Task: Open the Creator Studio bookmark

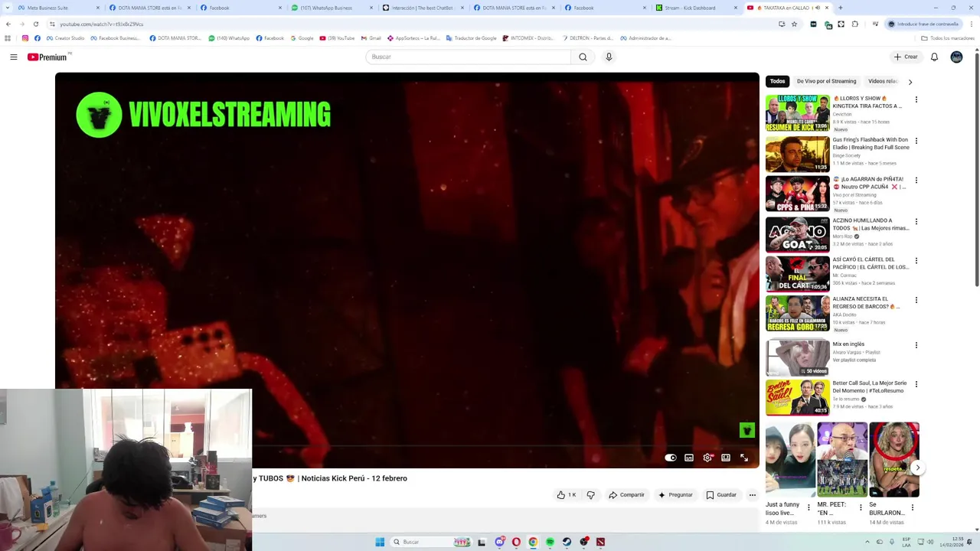Action: click(65, 38)
